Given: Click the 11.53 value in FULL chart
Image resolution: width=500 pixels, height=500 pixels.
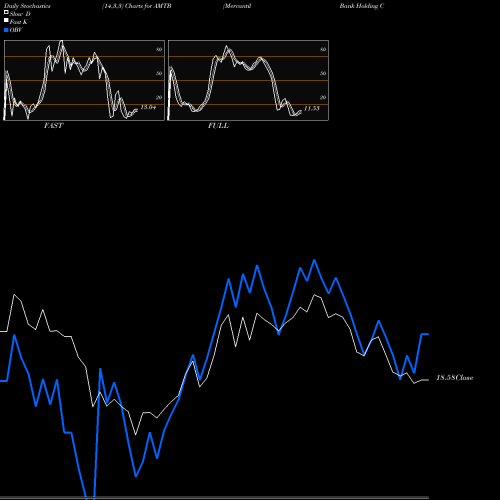Looking at the screenshot, I should point(312,108).
